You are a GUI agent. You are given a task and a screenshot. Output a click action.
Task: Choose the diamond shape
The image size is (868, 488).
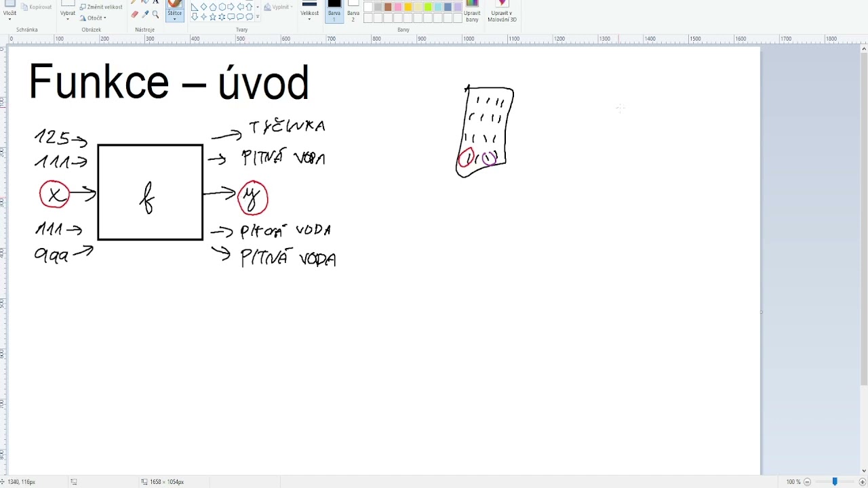point(203,7)
